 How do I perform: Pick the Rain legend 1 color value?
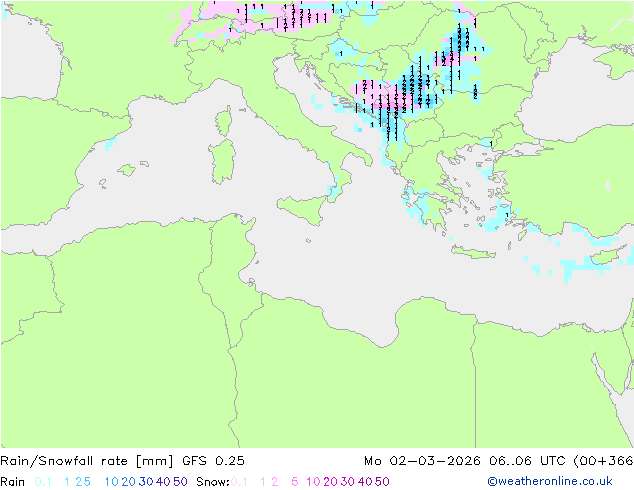click(x=67, y=482)
